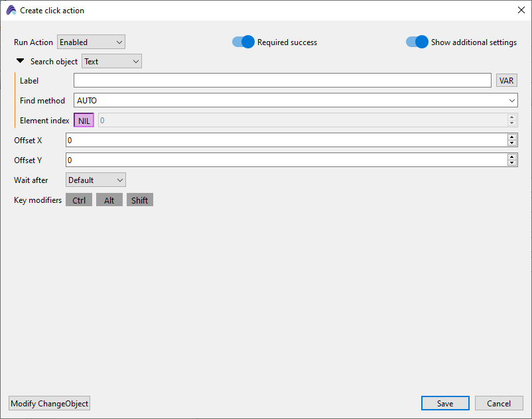
Task: Click the Offset X value field
Action: tap(285, 141)
